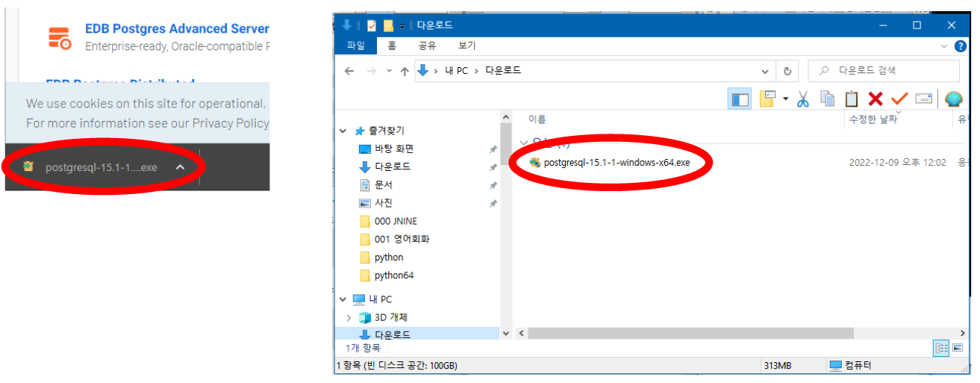
Task: Open the 공유 ribbon tab
Action: [427, 46]
